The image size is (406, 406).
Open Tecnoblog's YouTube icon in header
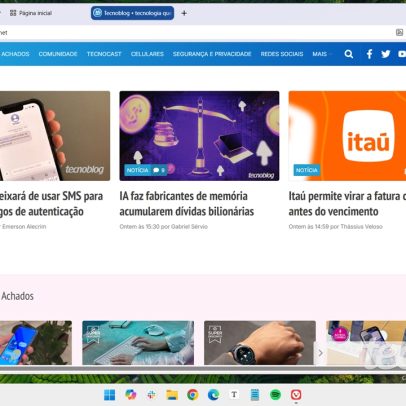tap(402, 54)
